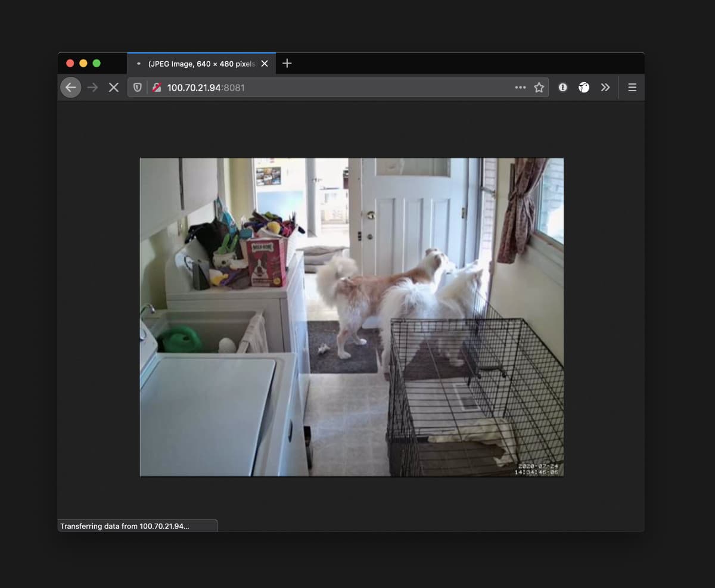The height and width of the screenshot is (588, 715).
Task: Bookmark this page with the star
Action: click(x=539, y=87)
